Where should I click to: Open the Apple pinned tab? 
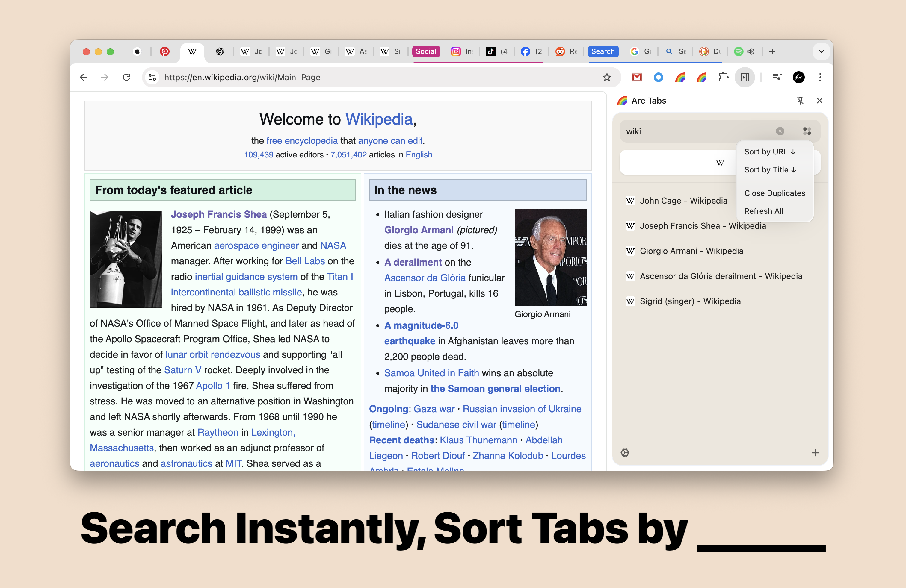point(137,51)
